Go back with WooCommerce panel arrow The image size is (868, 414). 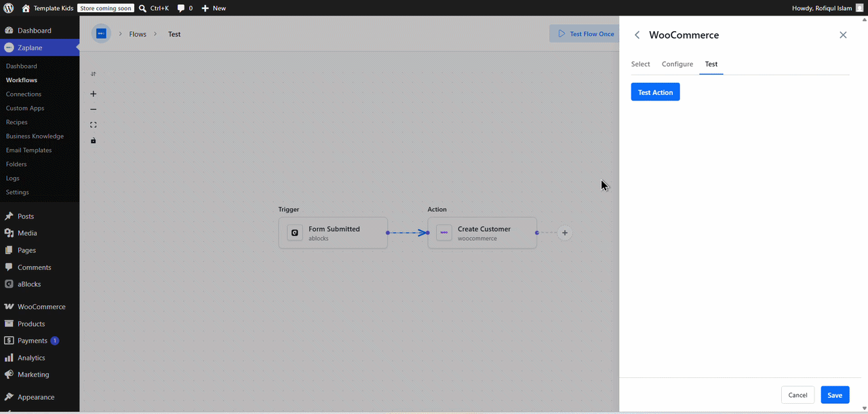pyautogui.click(x=637, y=35)
